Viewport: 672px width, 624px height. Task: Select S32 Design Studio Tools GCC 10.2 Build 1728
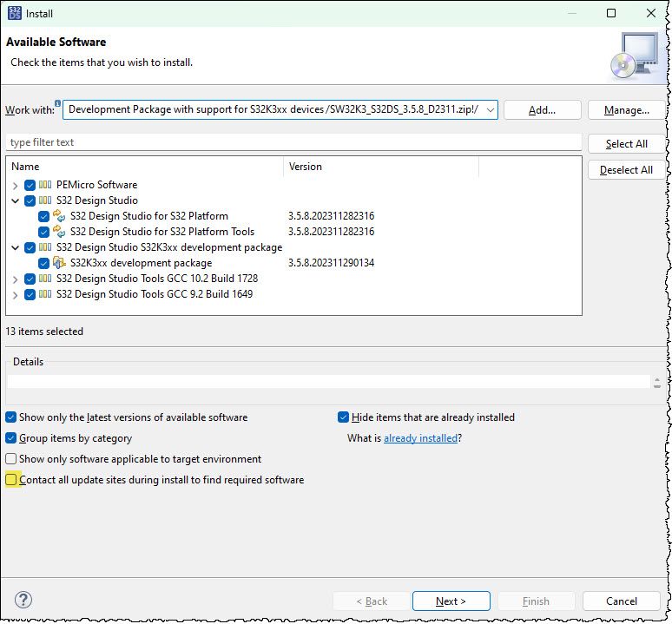tap(157, 279)
